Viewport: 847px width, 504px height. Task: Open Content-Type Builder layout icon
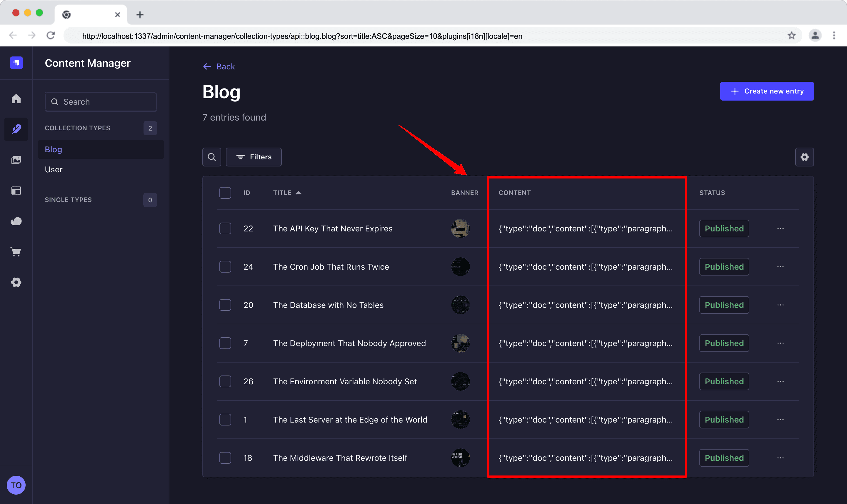(16, 191)
